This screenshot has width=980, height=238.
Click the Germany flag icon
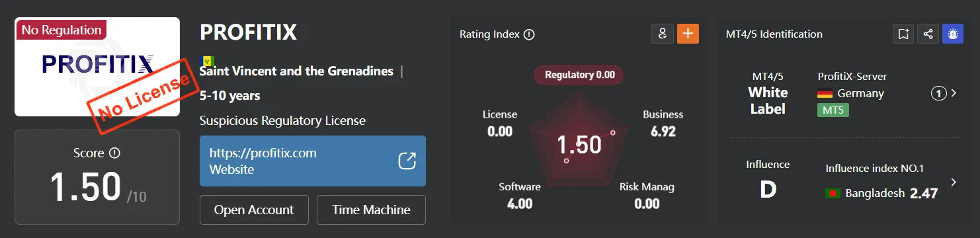click(825, 93)
